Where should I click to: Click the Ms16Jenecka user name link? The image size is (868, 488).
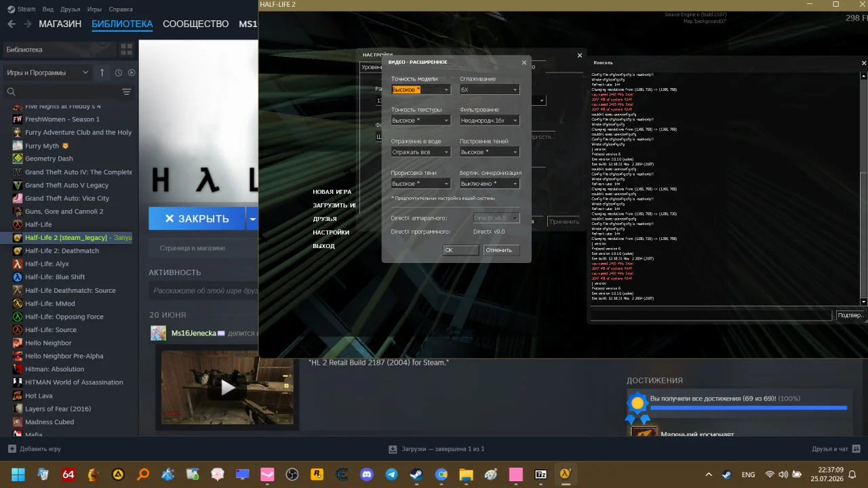pyautogui.click(x=193, y=333)
